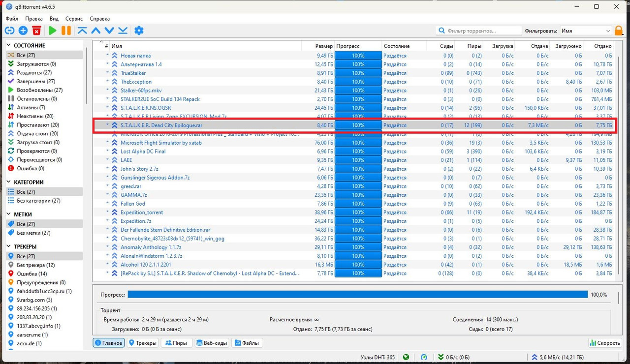Open the Сервис menu
Viewport: 630px width, 364px height.
click(74, 19)
